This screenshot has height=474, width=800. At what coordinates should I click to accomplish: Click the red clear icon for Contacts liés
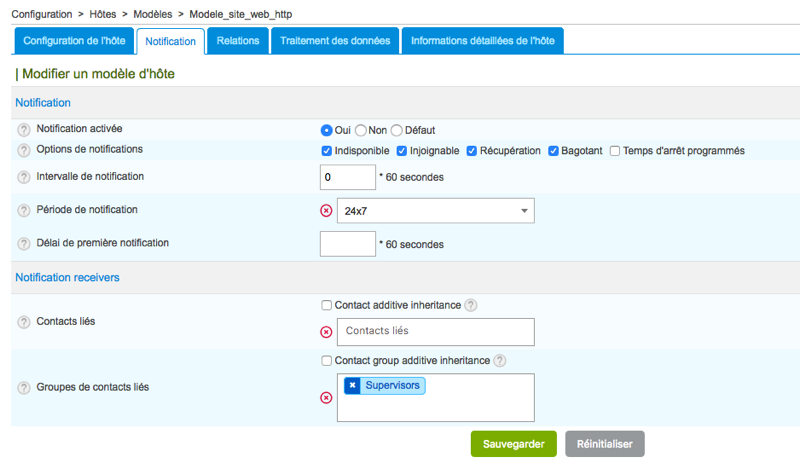pos(326,332)
